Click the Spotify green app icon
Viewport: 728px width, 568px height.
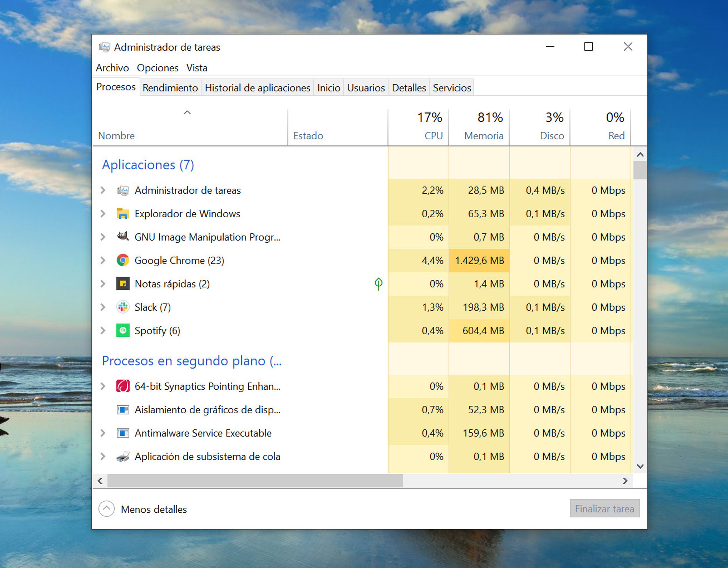[x=123, y=330]
